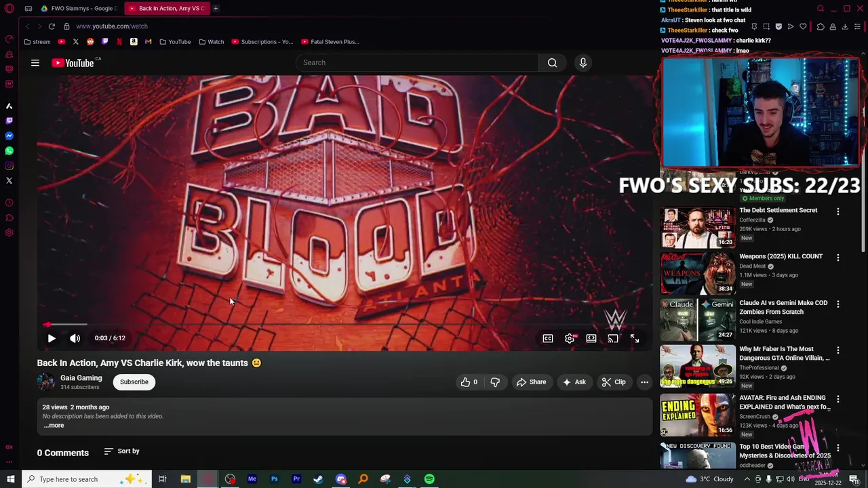Open the Reddit bookmark icon
The height and width of the screenshot is (488, 868).
click(90, 42)
